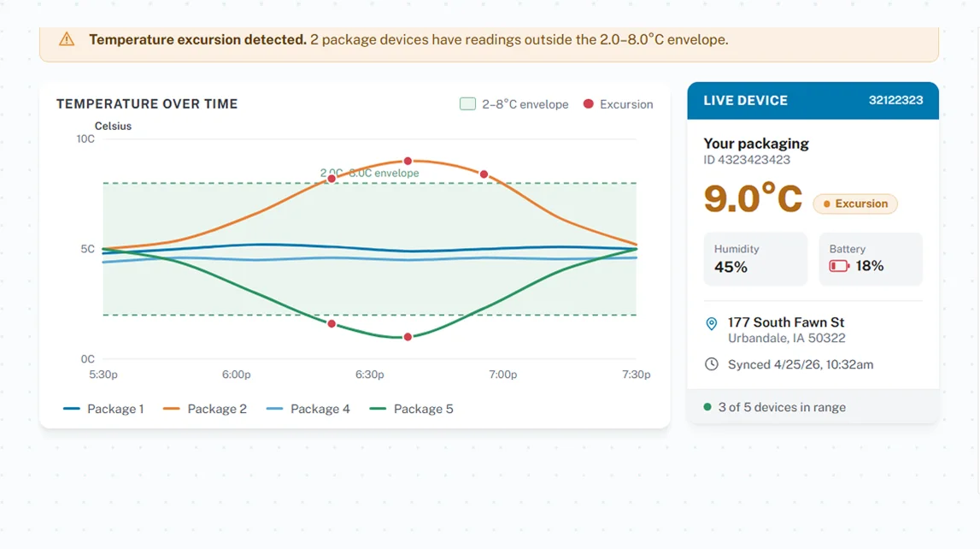980x549 pixels.
Task: Click the 9.0°C temperature reading
Action: pos(753,199)
